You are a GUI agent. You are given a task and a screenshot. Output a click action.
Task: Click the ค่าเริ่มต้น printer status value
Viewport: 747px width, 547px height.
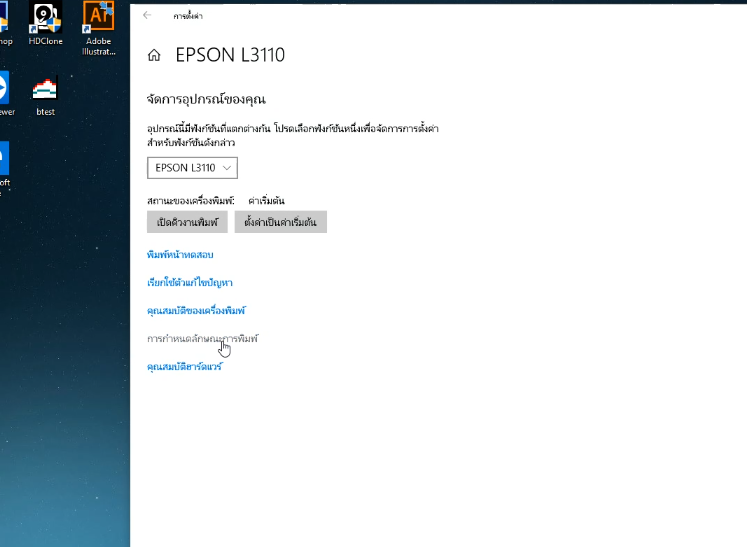[266, 201]
